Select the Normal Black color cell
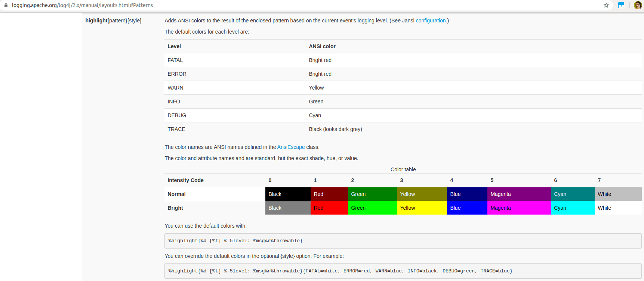Image resolution: width=644 pixels, height=281 pixels. [288, 194]
